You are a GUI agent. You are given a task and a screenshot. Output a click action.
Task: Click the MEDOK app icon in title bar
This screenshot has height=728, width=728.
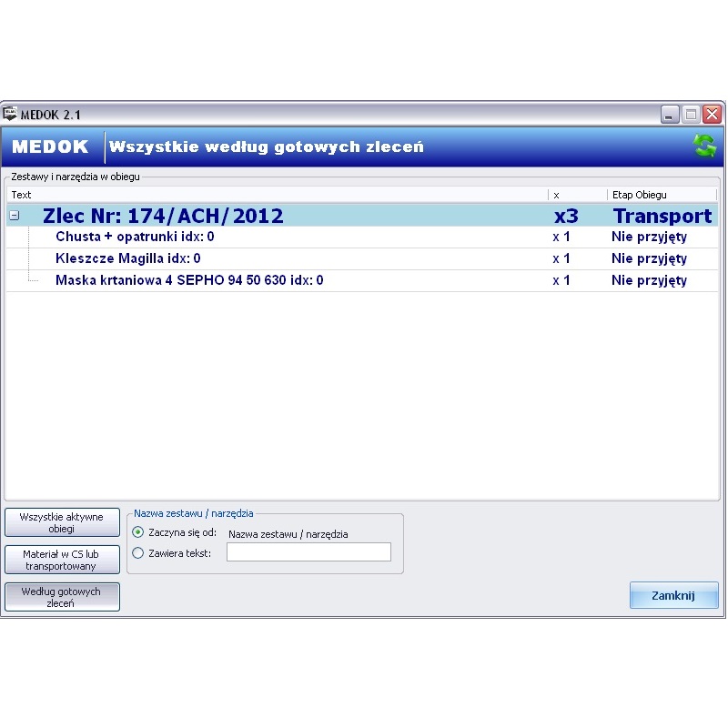(x=11, y=115)
